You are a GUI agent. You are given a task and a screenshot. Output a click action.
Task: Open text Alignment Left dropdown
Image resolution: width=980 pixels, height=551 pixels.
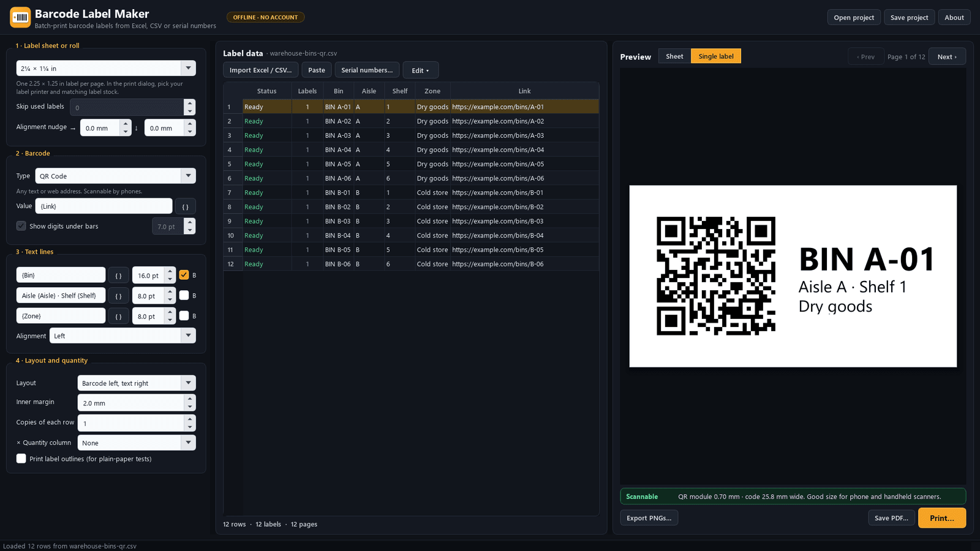click(123, 335)
